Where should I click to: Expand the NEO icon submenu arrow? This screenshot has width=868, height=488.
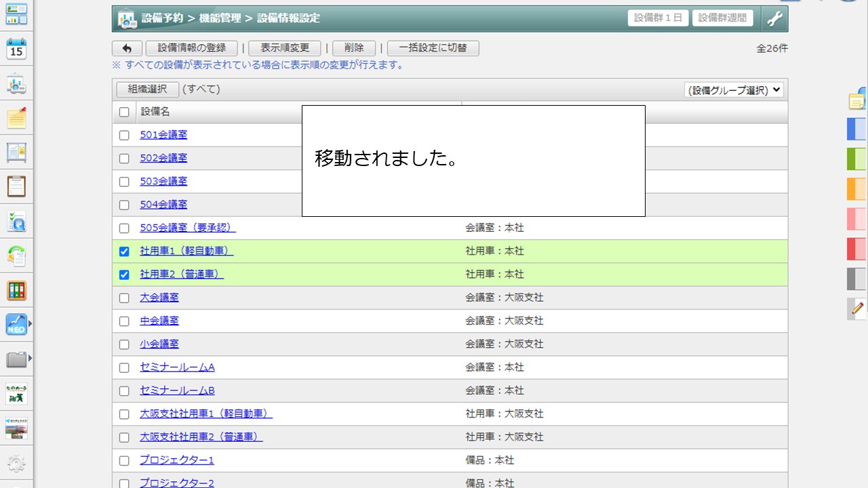(x=30, y=323)
